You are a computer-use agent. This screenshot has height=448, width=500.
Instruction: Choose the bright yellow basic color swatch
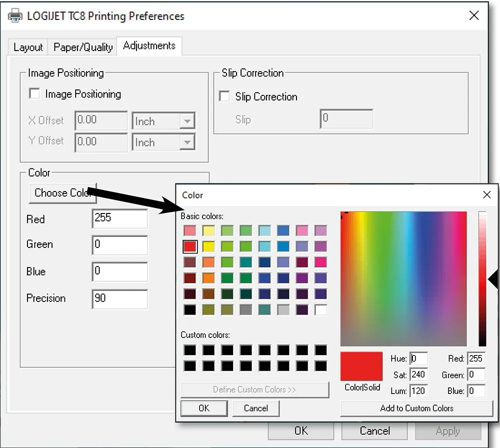click(x=209, y=246)
